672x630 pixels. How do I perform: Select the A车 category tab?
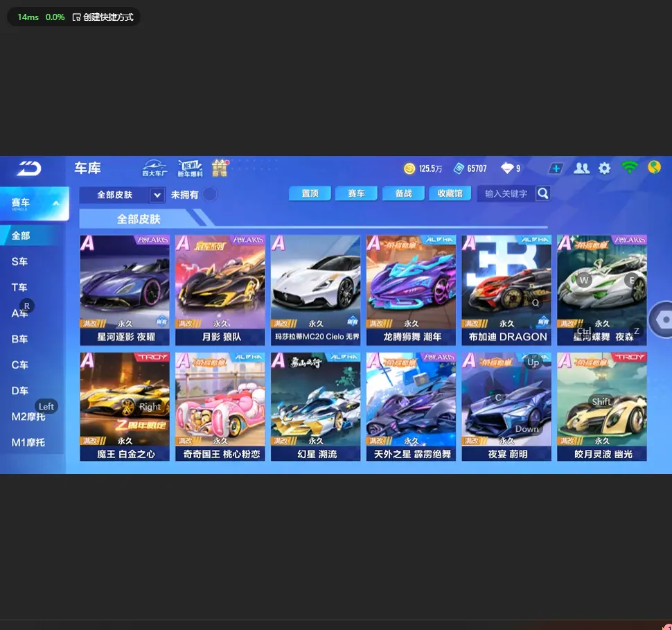(19, 313)
